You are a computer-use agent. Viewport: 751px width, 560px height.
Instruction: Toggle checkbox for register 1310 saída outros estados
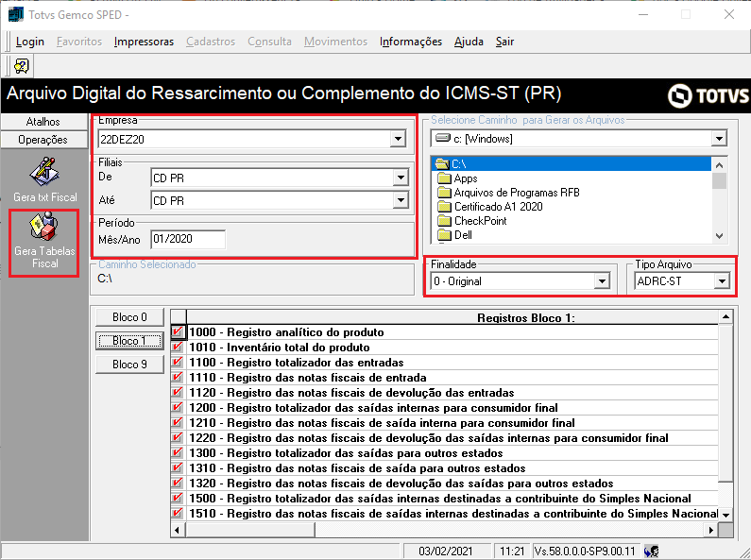[x=178, y=467]
